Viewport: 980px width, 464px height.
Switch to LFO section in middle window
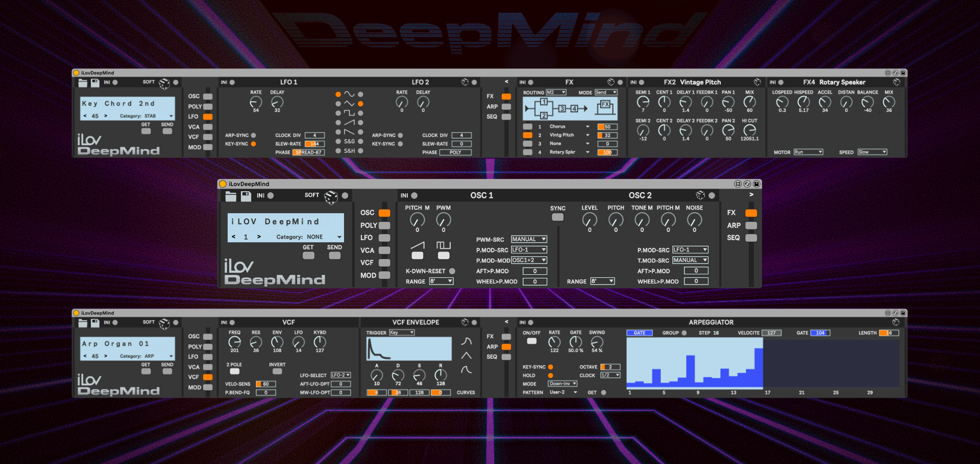click(384, 238)
